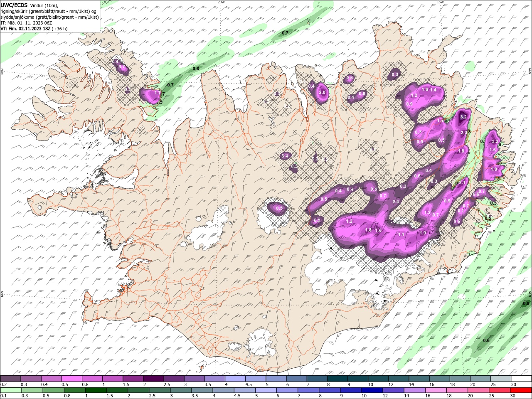Click the 2.1 snowfall value on the map

pyautogui.click(x=463, y=182)
